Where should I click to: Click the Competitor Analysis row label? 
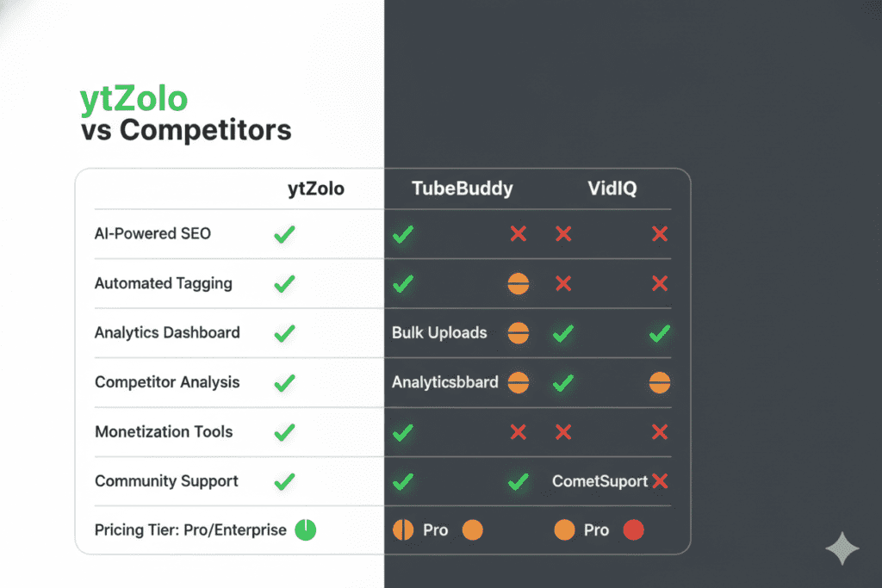pyautogui.click(x=167, y=382)
